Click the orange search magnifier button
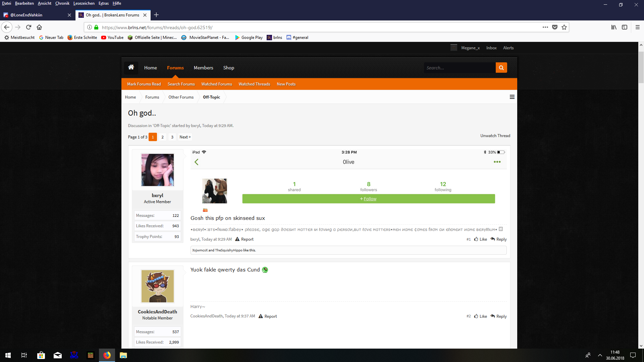Screen dimensions: 644x362 [x=501, y=68]
